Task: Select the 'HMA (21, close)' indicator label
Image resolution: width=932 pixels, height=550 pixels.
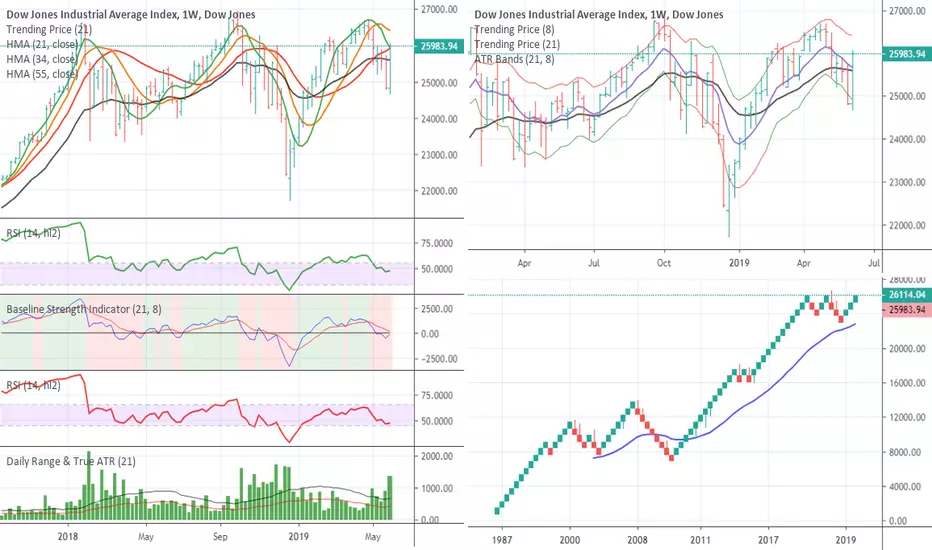Action: click(42, 44)
